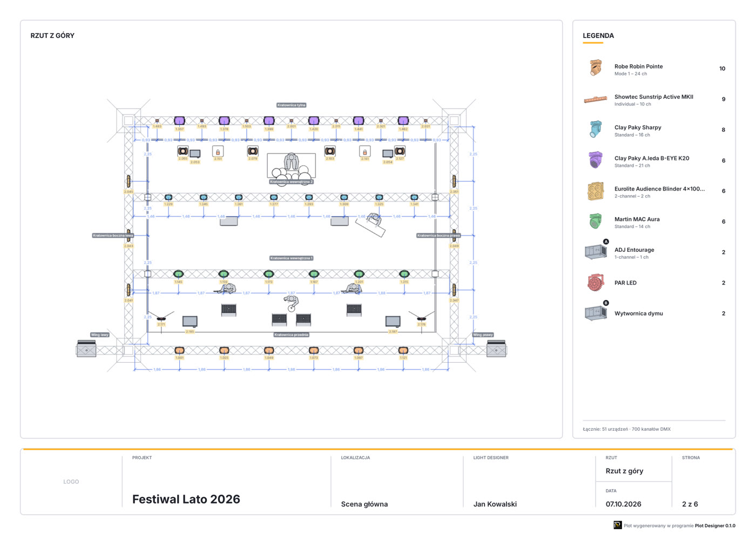This screenshot has width=756, height=535.
Task: Click the Sunstrip fixture labeled 2.045
Action: coord(129,181)
